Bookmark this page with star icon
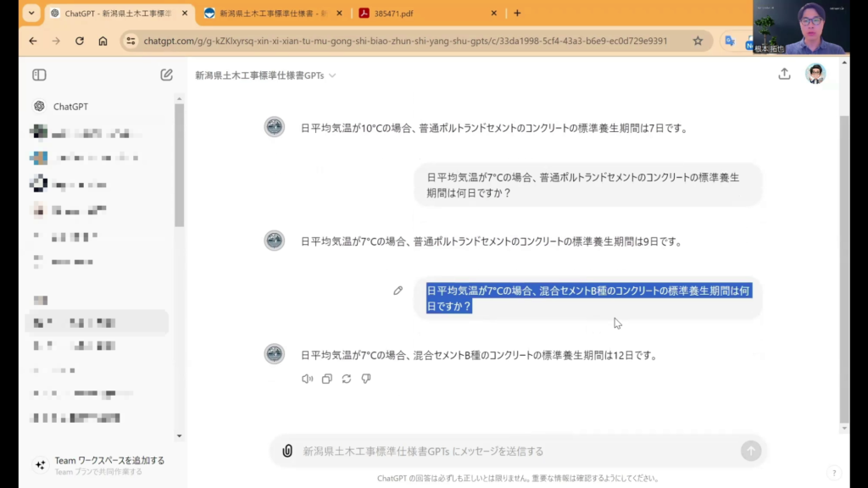The width and height of the screenshot is (868, 488). pos(698,41)
